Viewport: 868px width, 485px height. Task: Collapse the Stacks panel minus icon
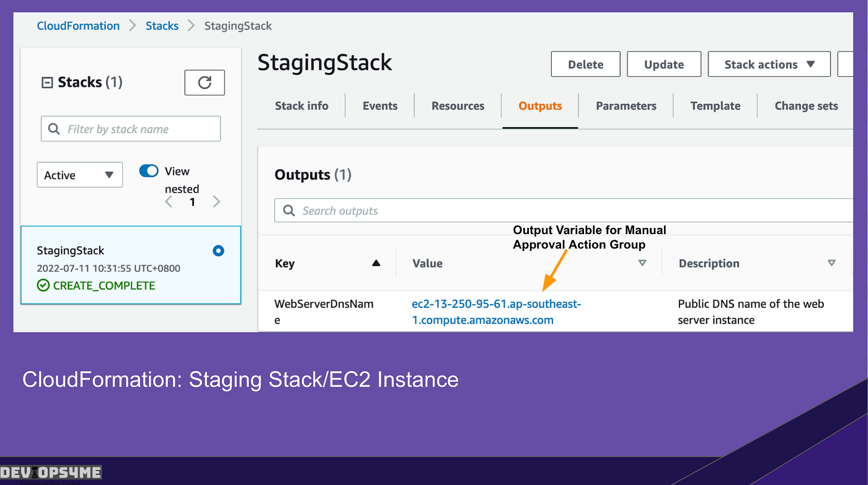[47, 82]
